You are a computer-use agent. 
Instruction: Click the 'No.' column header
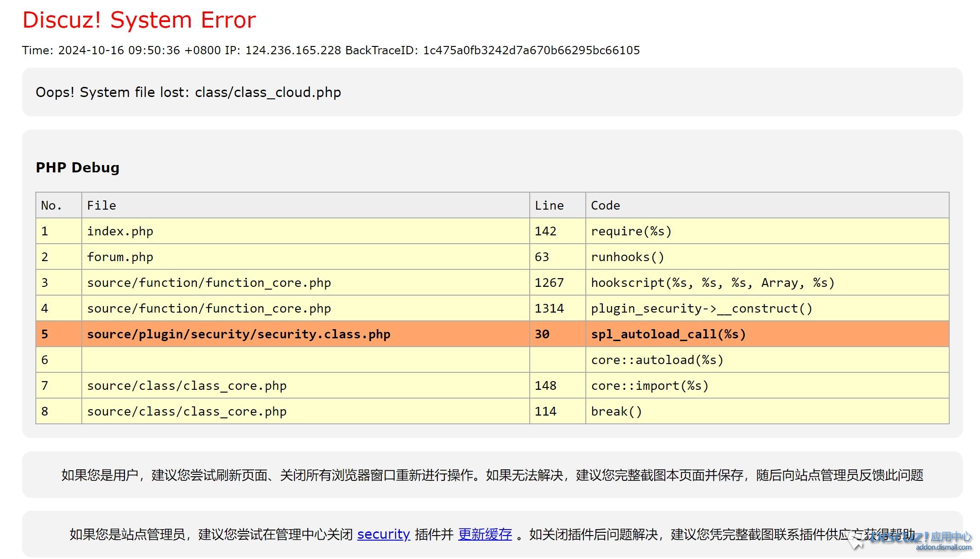click(59, 205)
